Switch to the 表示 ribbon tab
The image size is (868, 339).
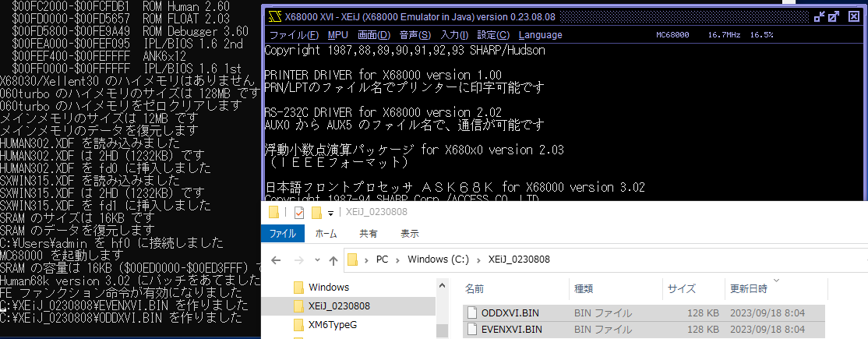[x=410, y=234]
